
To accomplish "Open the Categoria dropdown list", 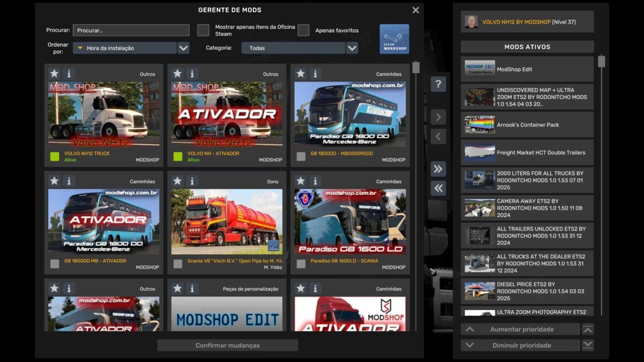I will click(x=352, y=48).
